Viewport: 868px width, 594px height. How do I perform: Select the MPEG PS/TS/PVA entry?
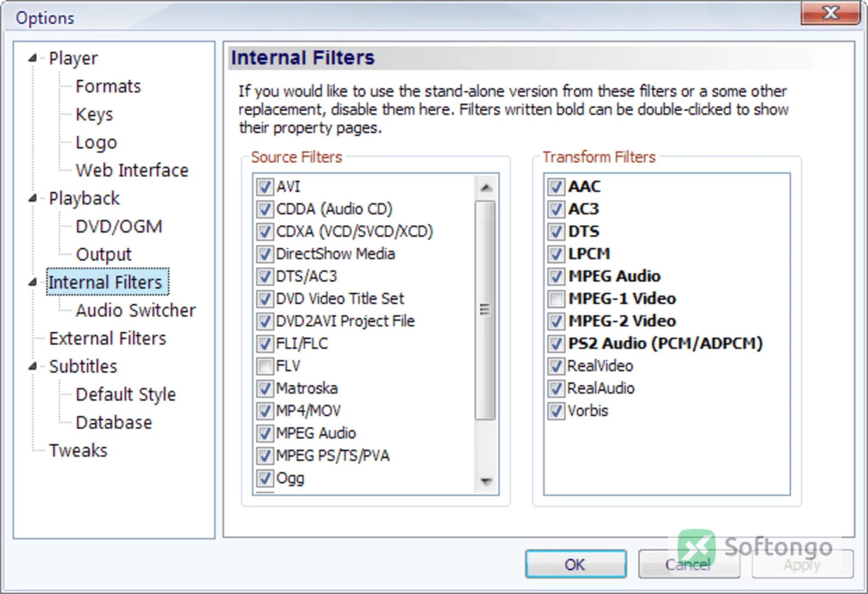333,456
